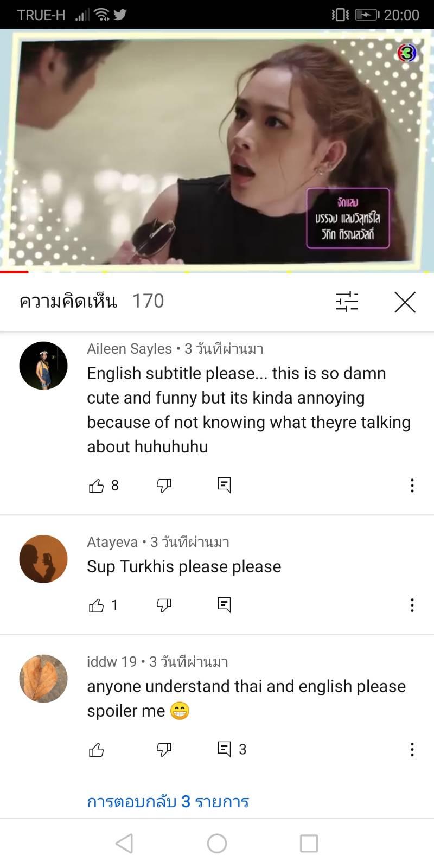
Task: Like Atayeva's comment
Action: click(96, 605)
